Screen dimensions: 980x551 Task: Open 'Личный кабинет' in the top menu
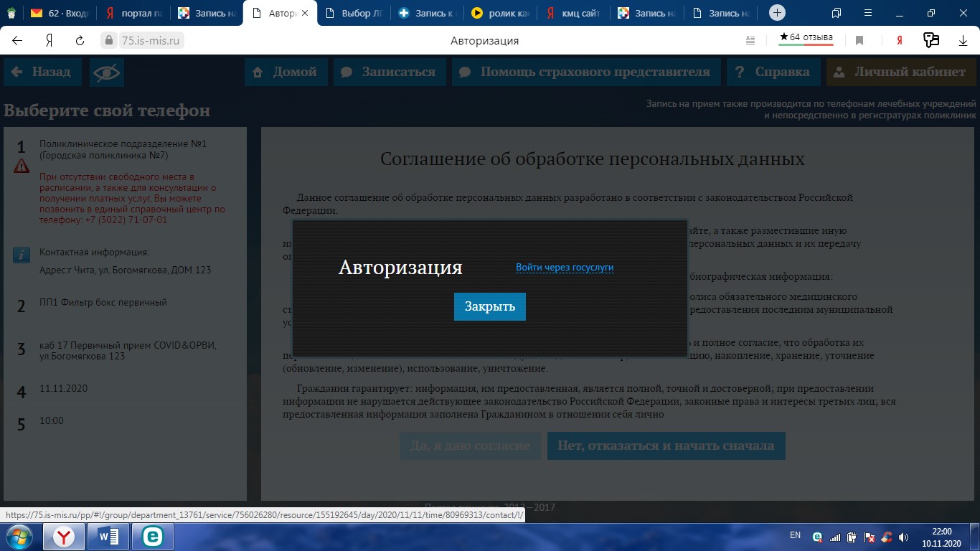click(901, 72)
